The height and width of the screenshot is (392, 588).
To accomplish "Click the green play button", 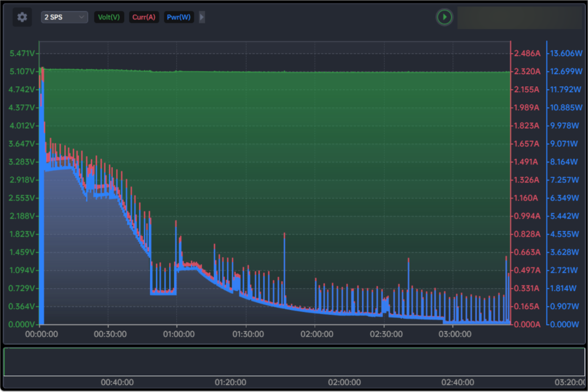I will pos(444,17).
